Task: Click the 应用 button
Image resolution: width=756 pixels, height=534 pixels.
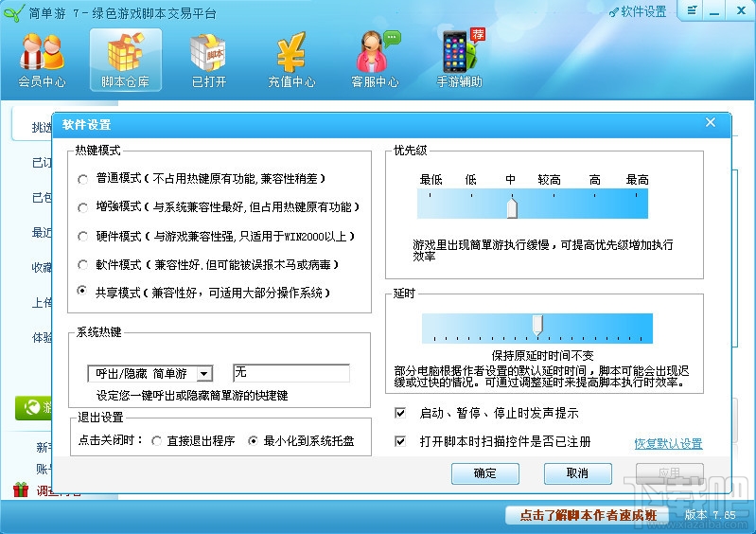Action: (x=670, y=473)
